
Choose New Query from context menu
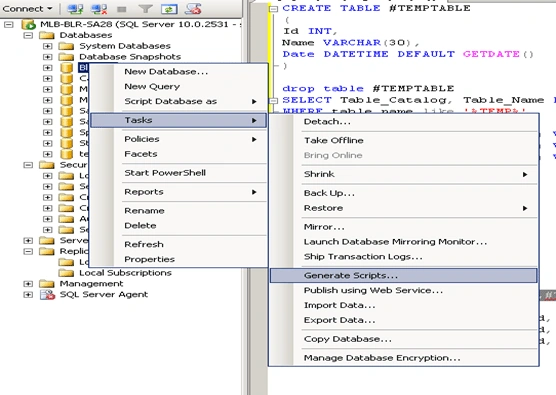[x=178, y=87]
